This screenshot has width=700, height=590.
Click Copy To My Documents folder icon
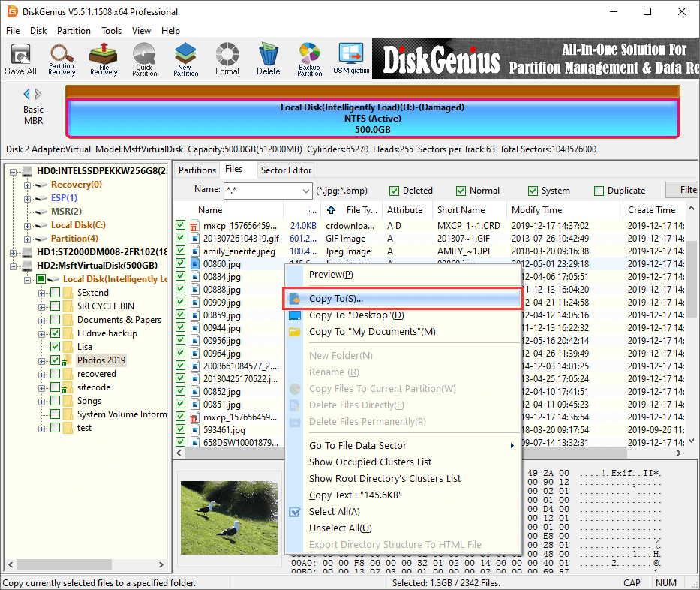pos(295,332)
